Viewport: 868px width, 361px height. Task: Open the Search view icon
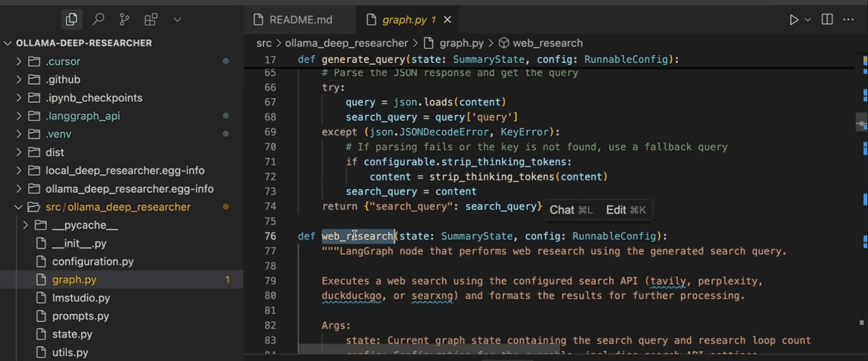[x=98, y=20]
